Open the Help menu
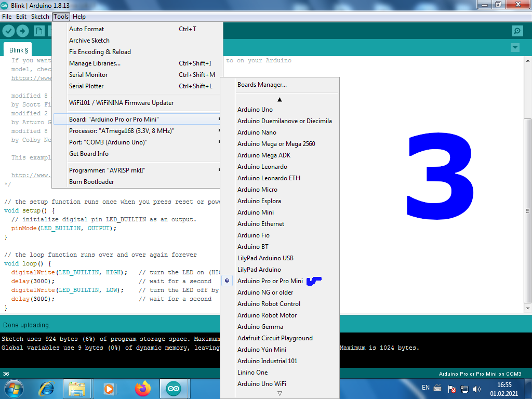Screen dimensions: 532x399 click(79, 17)
